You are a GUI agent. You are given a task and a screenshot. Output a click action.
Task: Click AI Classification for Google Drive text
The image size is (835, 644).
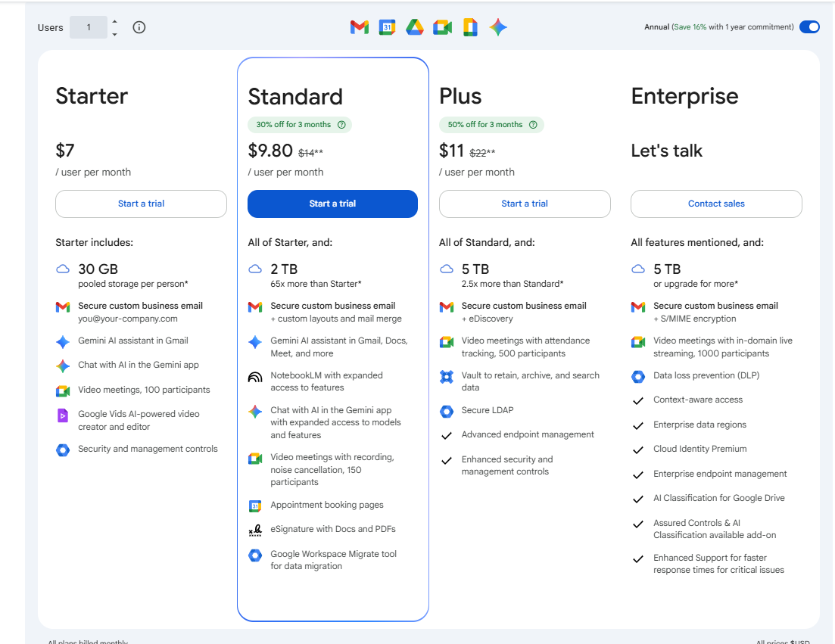pyautogui.click(x=719, y=498)
